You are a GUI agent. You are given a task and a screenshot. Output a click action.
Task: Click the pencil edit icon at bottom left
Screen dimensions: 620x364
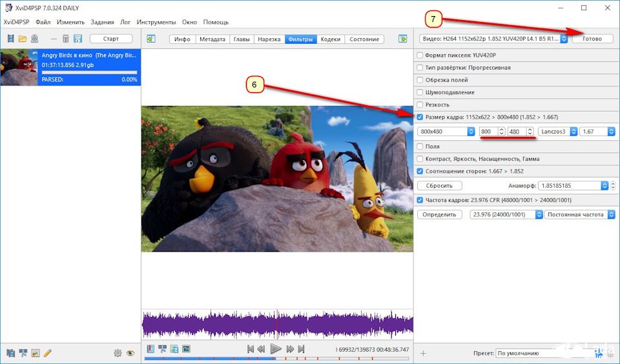[48, 353]
